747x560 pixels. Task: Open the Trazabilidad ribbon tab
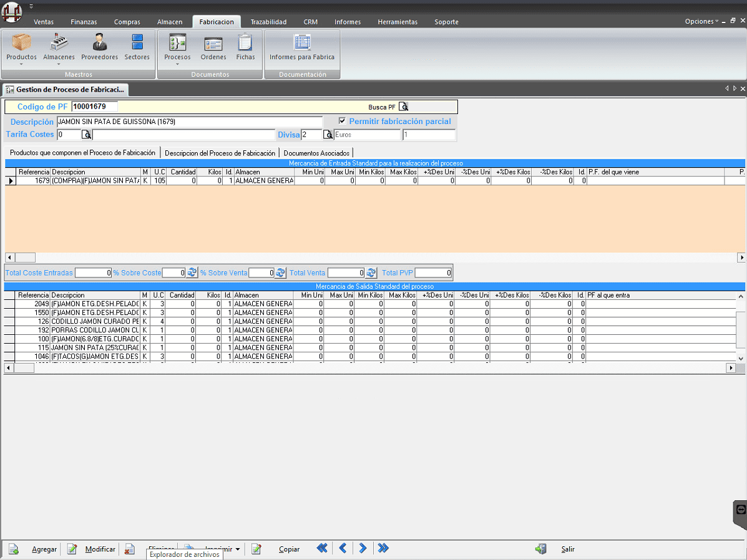[269, 22]
